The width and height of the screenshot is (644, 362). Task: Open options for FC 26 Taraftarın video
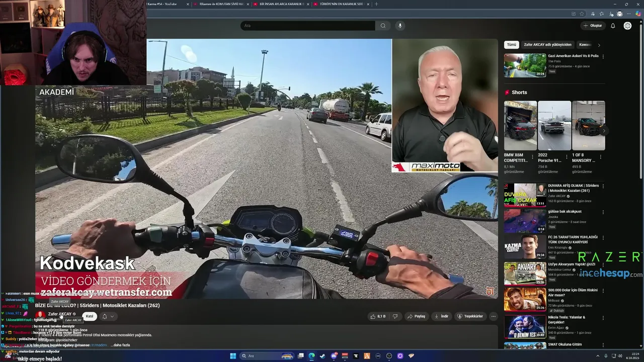(603, 238)
